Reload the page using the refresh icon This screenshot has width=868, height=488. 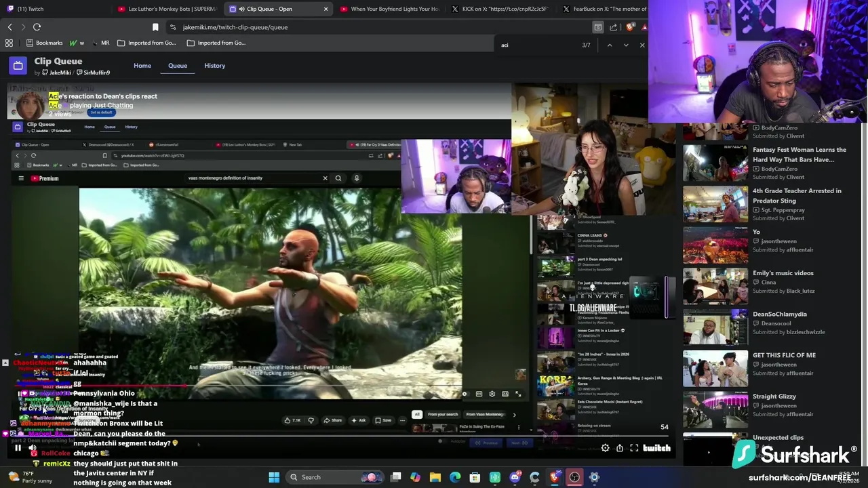click(37, 27)
